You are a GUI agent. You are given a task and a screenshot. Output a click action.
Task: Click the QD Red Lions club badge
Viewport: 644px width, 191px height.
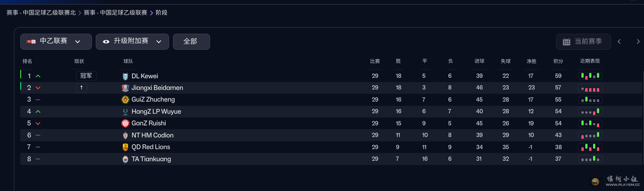pos(126,147)
